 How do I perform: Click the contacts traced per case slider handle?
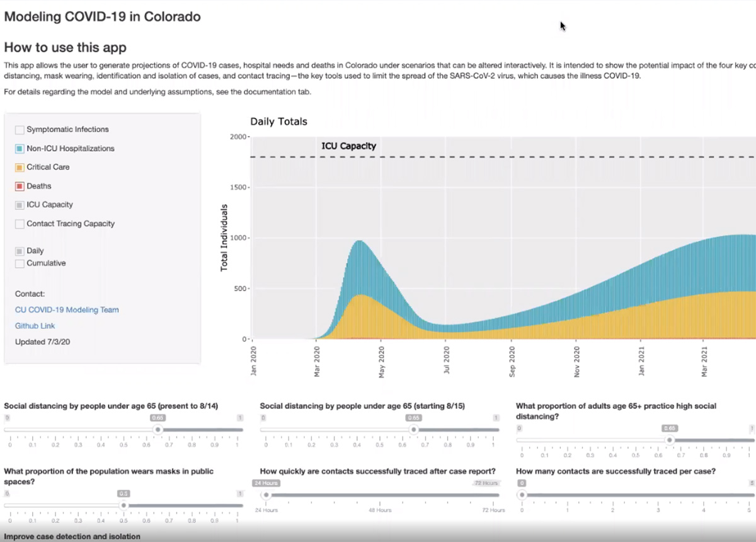[x=522, y=495]
